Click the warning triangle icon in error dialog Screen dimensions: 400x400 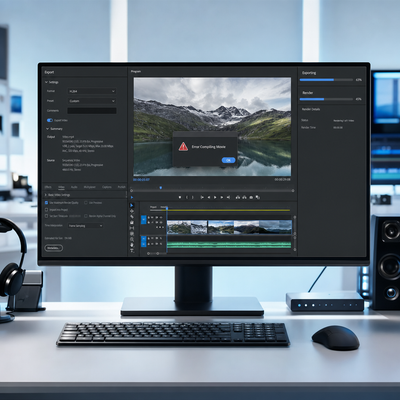[183, 146]
